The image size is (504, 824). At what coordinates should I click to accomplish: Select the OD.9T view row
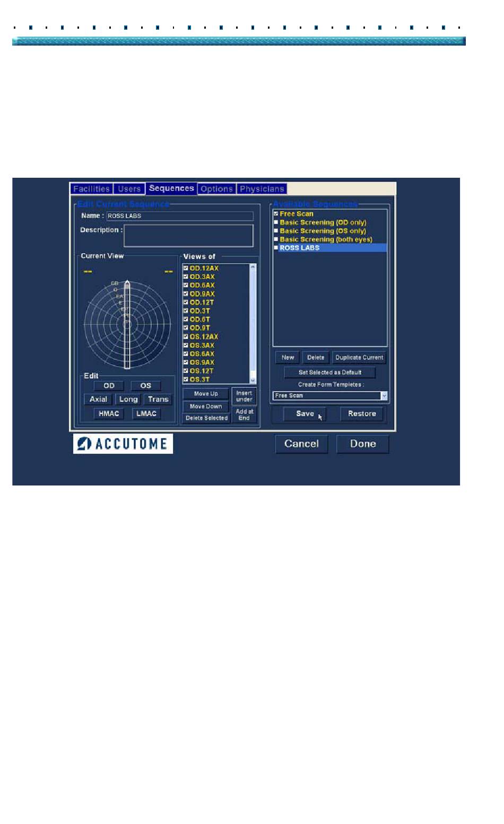click(x=200, y=328)
